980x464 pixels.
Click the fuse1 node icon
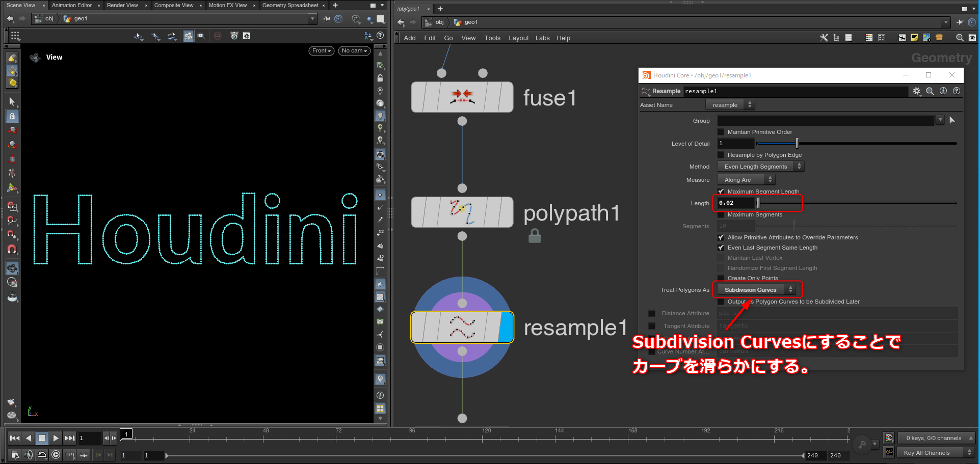click(x=462, y=97)
